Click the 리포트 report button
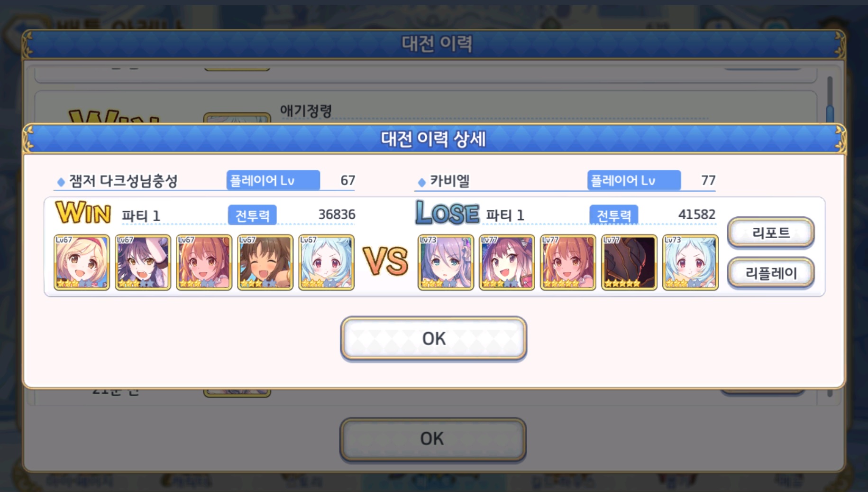The height and width of the screenshot is (492, 868). tap(771, 232)
